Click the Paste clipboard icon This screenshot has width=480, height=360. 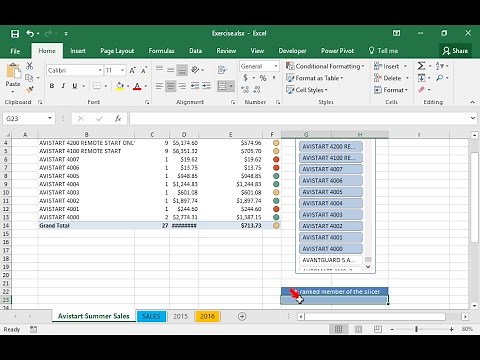click(x=13, y=71)
